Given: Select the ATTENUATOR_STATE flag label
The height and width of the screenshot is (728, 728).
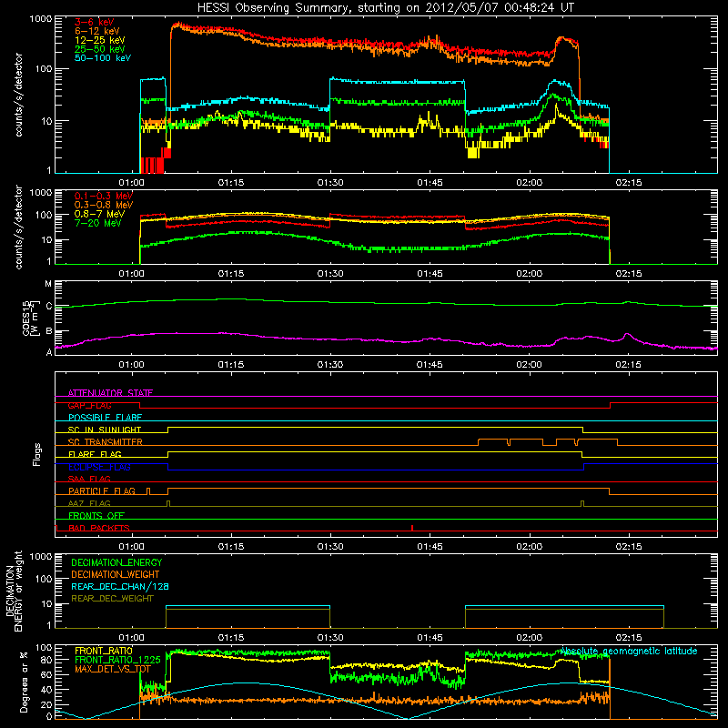Looking at the screenshot, I should 110,393.
